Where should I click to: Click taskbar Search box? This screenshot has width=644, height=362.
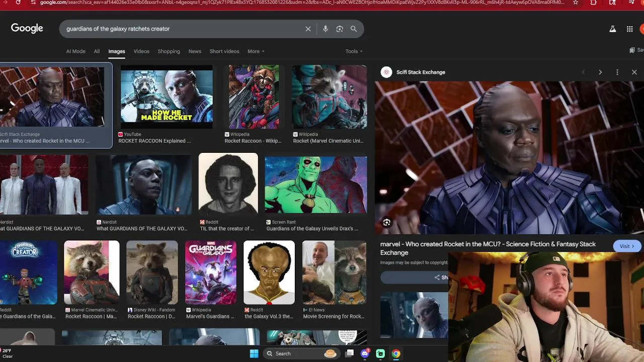(x=301, y=353)
